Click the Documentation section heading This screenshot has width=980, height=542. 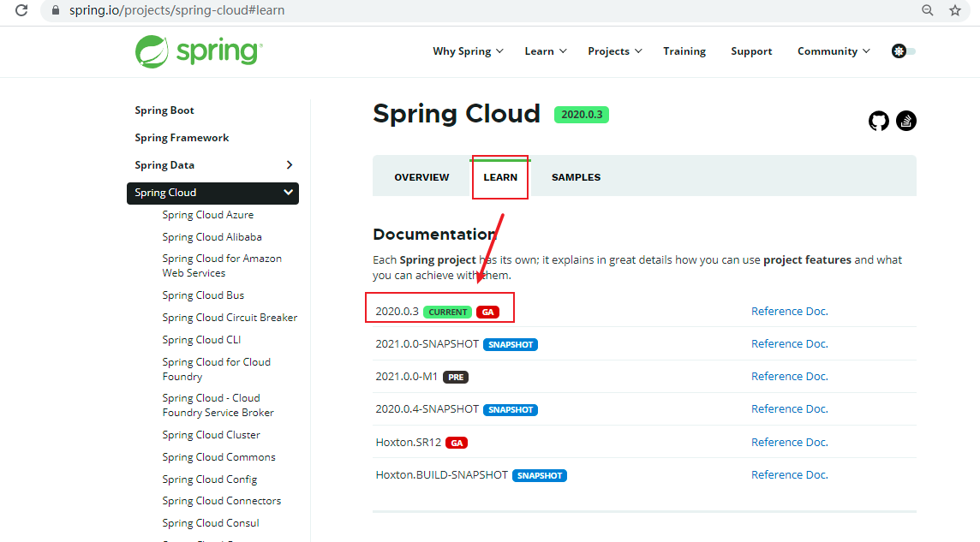click(435, 234)
